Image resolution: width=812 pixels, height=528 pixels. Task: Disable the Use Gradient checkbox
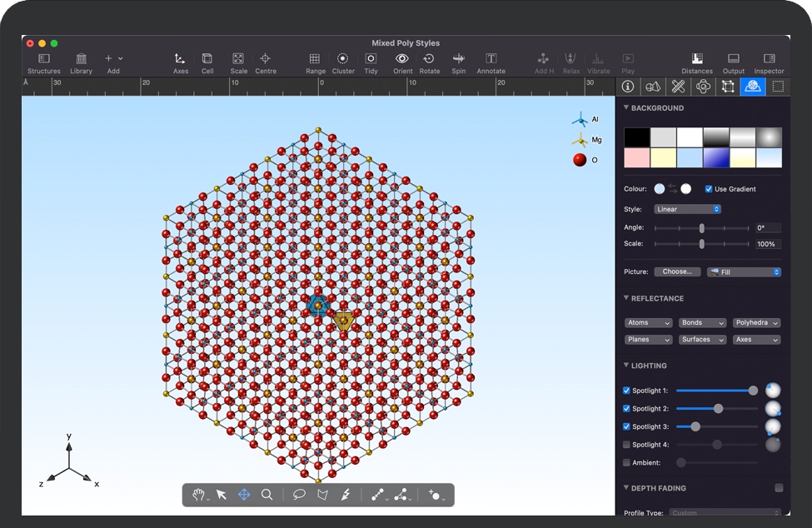pos(709,189)
